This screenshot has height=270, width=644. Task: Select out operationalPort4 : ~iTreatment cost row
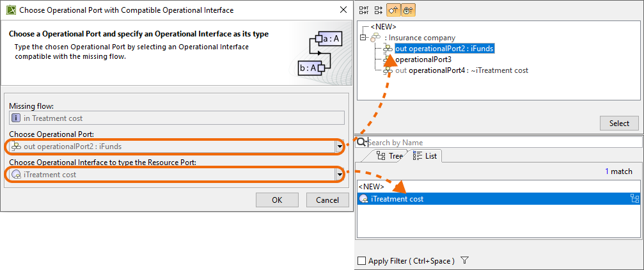click(462, 70)
